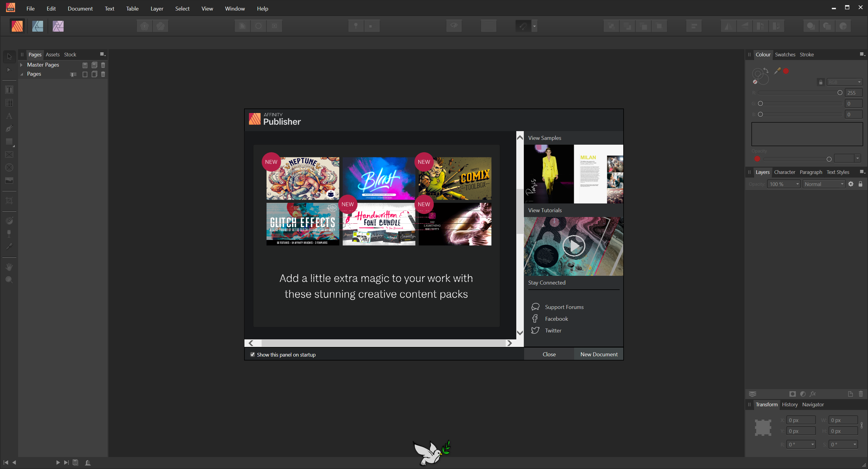Swap stroke and fill colours arrow
Viewport: 868px width, 469px height.
click(766, 70)
